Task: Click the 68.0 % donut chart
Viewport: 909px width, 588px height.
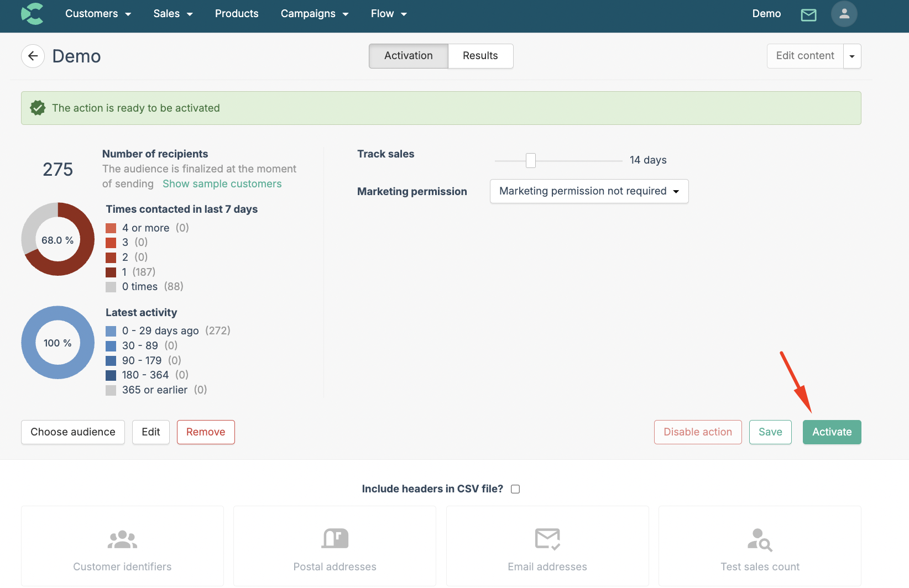Action: pos(58,239)
